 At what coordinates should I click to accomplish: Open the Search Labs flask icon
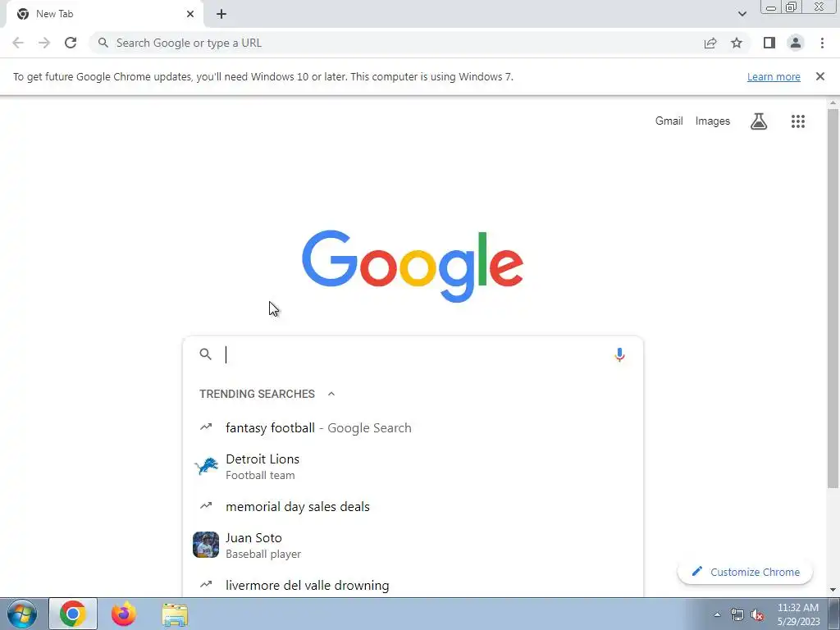pyautogui.click(x=759, y=121)
